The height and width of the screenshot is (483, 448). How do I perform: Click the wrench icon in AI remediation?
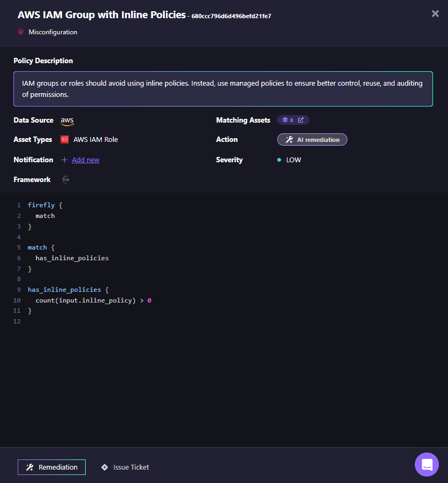tap(289, 140)
